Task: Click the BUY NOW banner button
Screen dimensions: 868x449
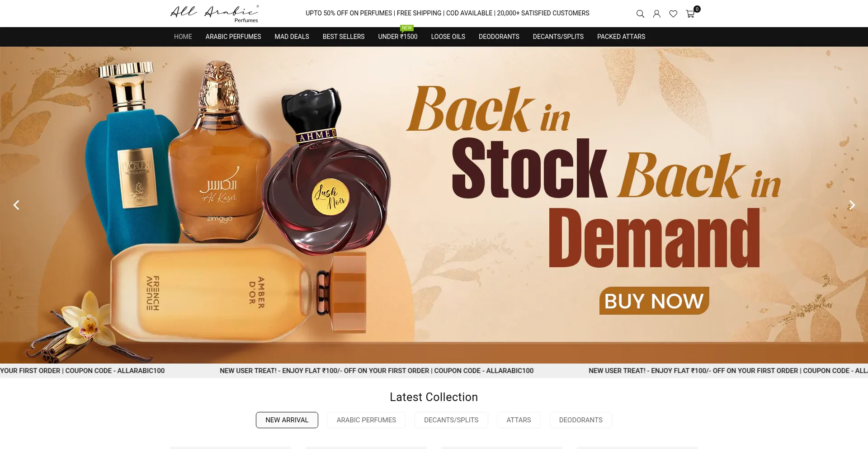Action: pos(654,301)
